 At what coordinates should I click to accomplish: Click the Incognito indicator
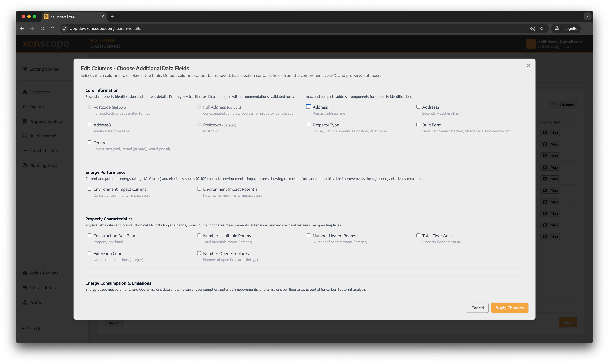[x=566, y=28]
